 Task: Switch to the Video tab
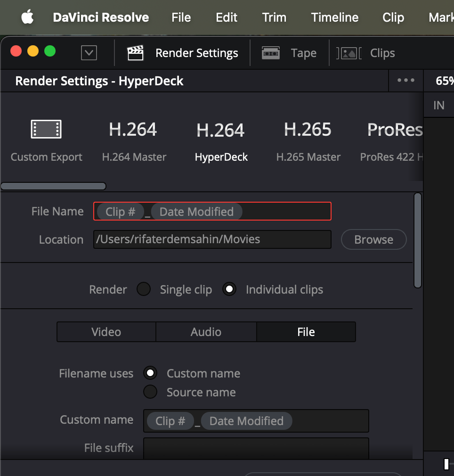pyautogui.click(x=106, y=332)
